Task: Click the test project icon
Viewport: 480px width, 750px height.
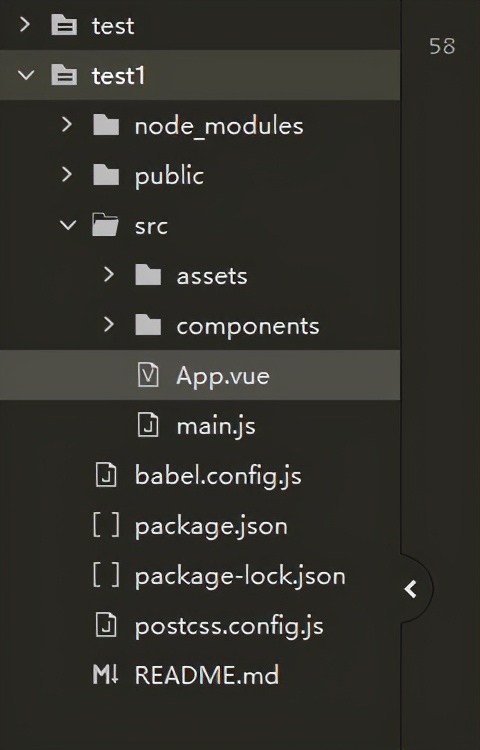Action: 64,25
